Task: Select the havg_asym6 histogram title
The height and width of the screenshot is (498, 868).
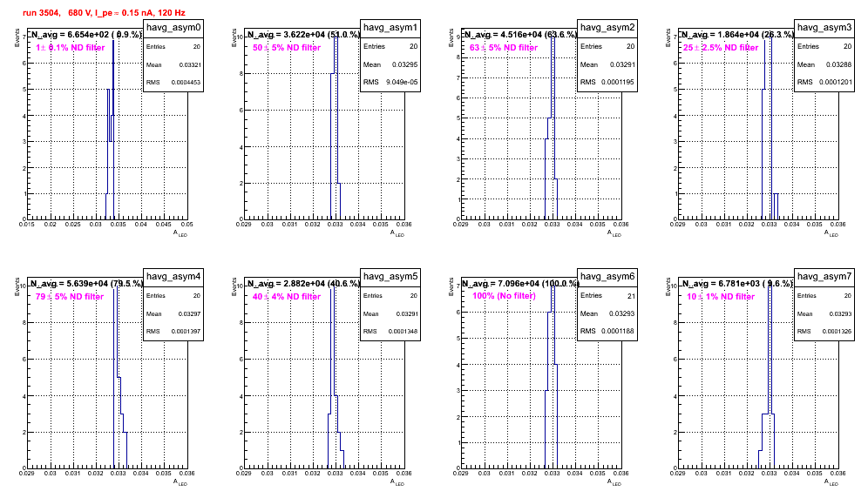Action: point(607,277)
